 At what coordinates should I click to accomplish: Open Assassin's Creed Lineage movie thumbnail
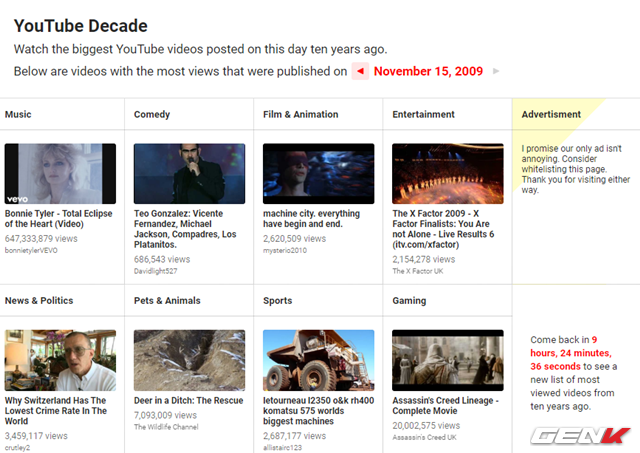(447, 360)
